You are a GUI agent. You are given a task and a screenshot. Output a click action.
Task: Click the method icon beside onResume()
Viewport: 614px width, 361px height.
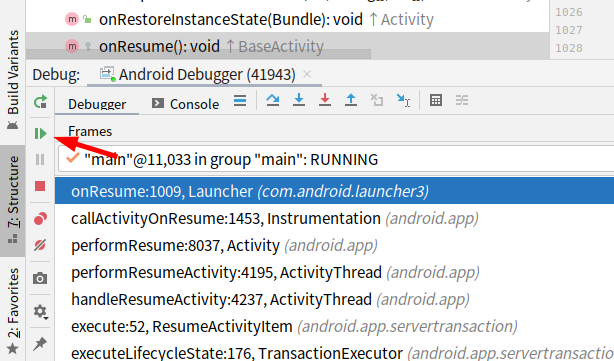point(72,46)
